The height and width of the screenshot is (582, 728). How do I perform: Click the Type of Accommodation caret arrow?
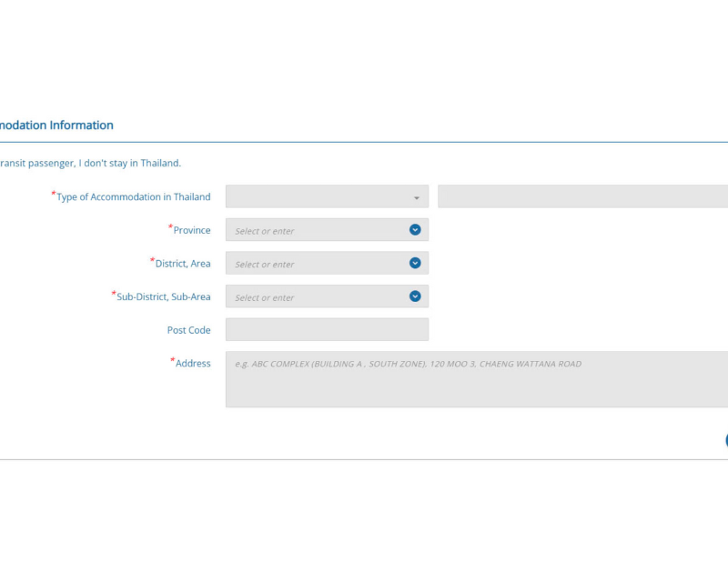pos(417,198)
